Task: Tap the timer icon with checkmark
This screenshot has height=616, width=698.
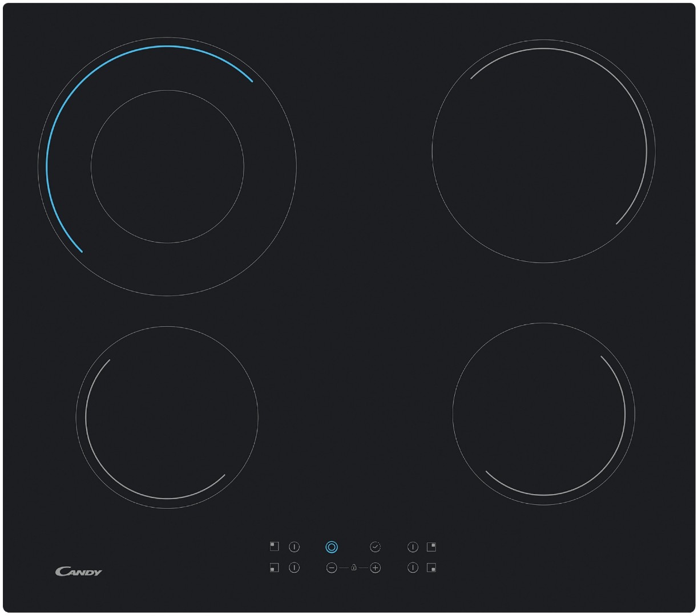Action: point(375,547)
